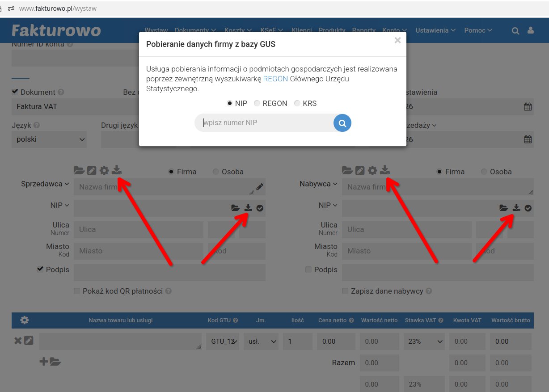Expand the Sprzedawca label dropdown

click(45, 184)
